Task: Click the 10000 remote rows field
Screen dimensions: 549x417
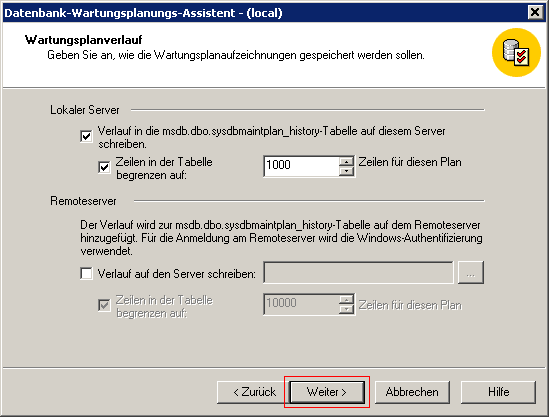Action: tap(301, 304)
